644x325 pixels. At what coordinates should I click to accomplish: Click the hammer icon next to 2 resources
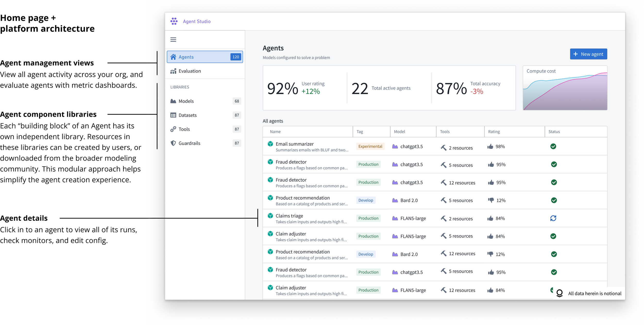(443, 148)
